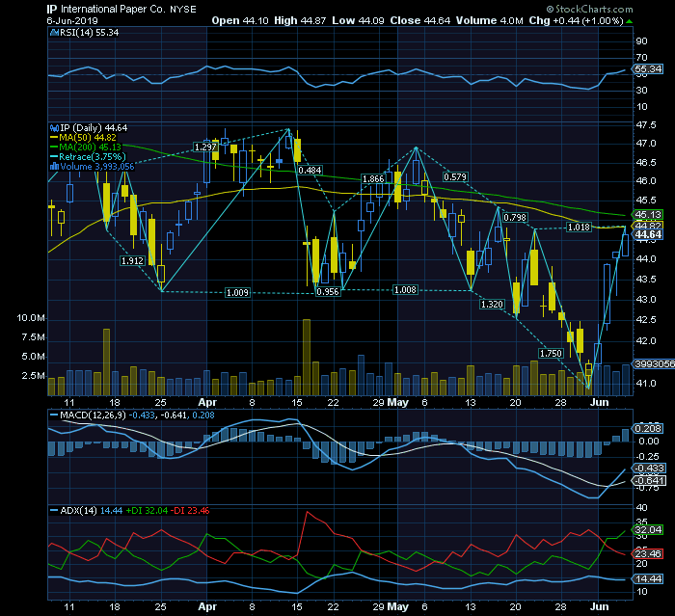
Task: Click the 44.82 price tag on right axis
Action: click(648, 226)
